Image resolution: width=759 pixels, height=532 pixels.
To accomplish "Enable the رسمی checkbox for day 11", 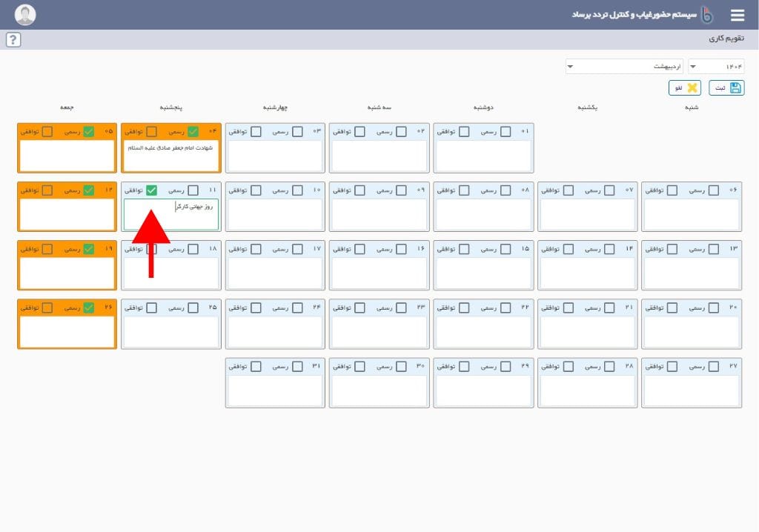I will [x=193, y=190].
